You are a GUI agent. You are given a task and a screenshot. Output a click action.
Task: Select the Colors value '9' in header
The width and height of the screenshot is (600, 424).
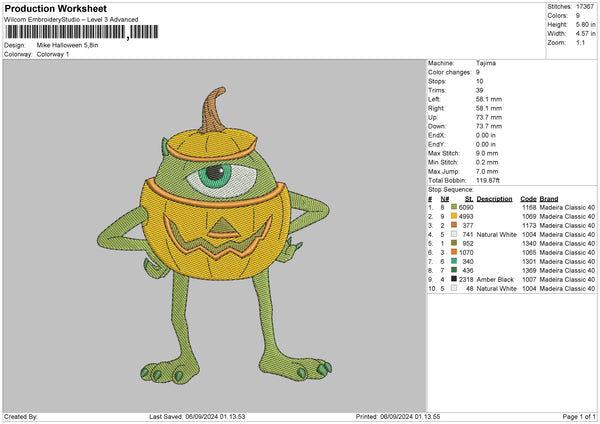point(578,16)
